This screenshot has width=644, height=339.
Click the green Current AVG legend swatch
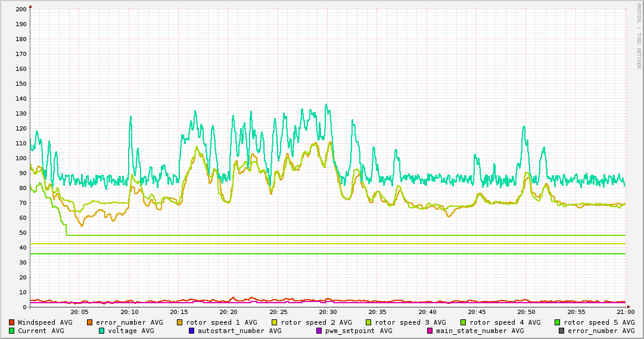tap(11, 331)
